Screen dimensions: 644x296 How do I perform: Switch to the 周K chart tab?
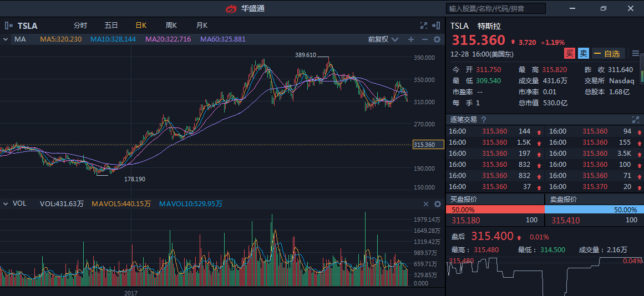(x=171, y=25)
